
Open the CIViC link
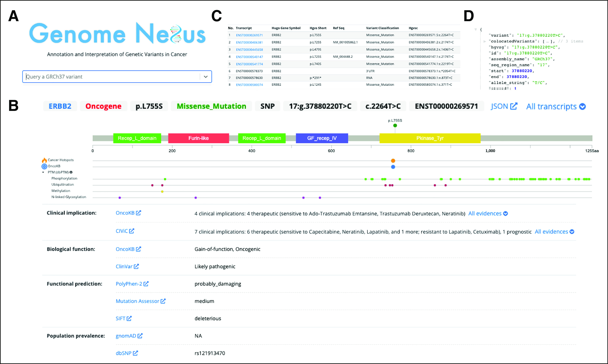(122, 231)
